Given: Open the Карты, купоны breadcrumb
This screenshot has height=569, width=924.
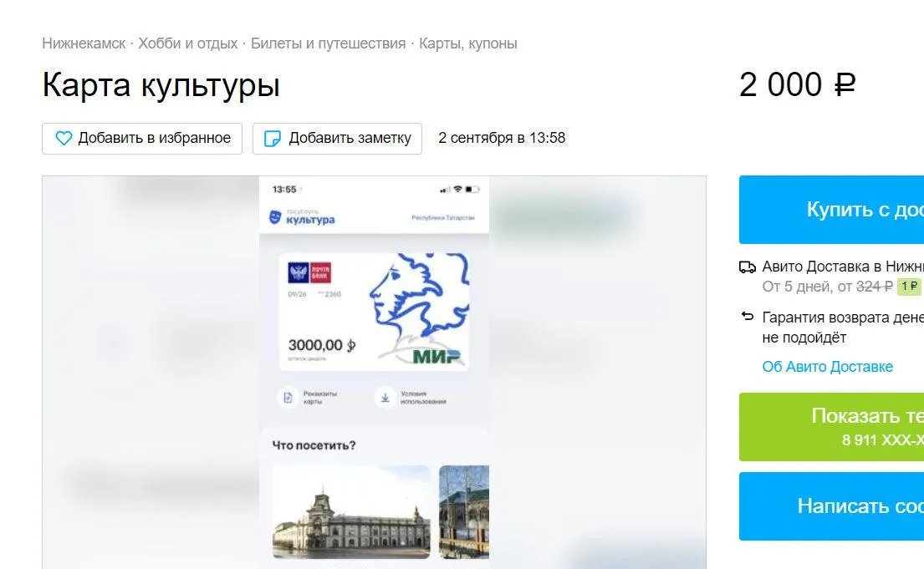Looking at the screenshot, I should [x=468, y=43].
